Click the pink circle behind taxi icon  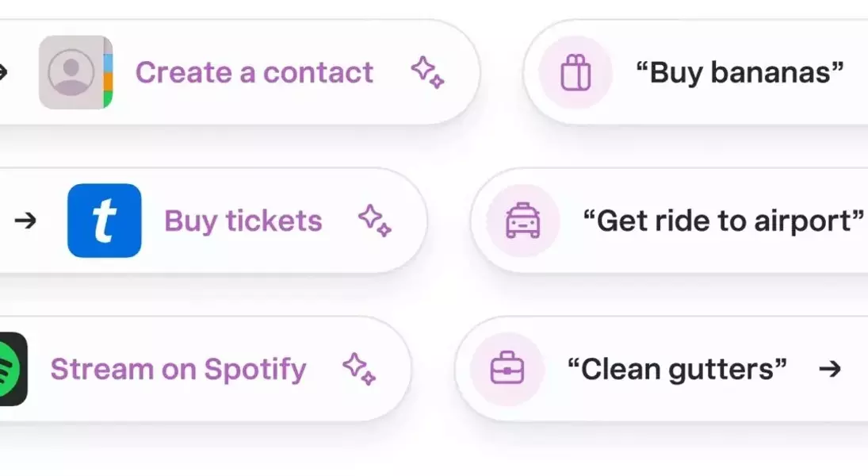pyautogui.click(x=522, y=221)
